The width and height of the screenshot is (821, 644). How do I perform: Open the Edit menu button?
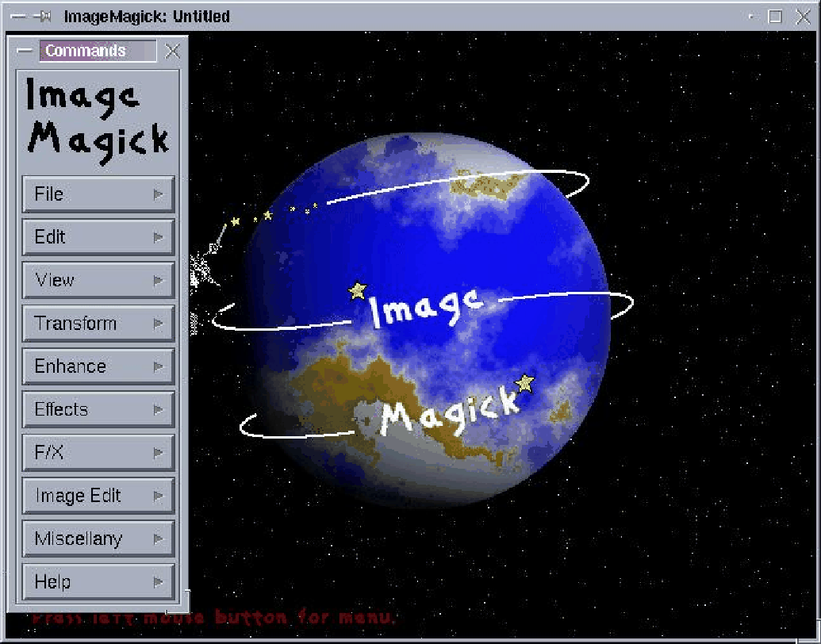coord(98,237)
